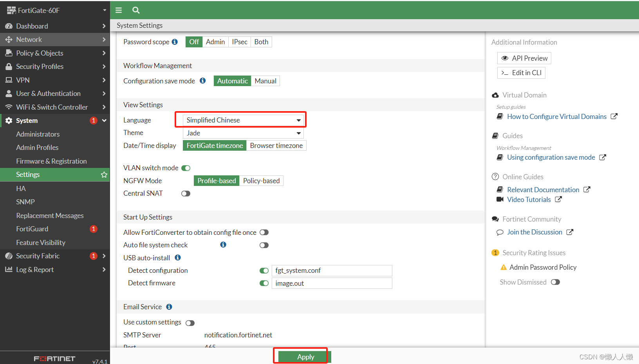Click the USB auto-install info icon
Viewport: 639px width, 364px height.
(x=178, y=258)
